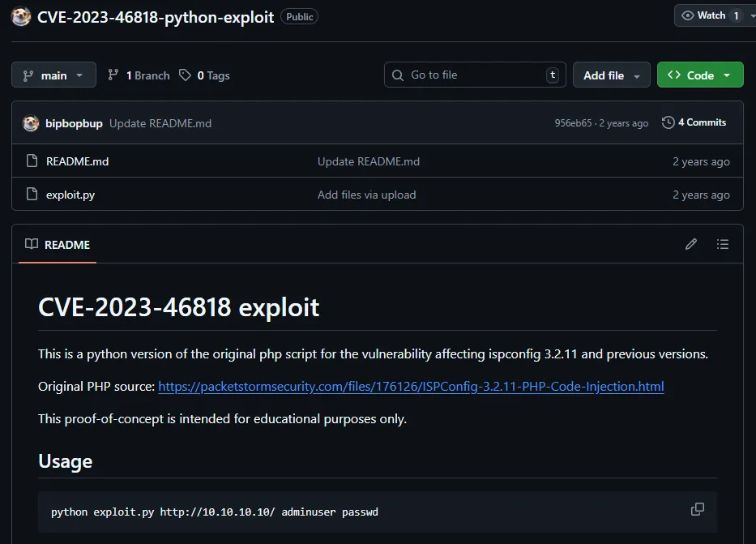
Task: Click the commit history clock icon
Action: coord(668,122)
